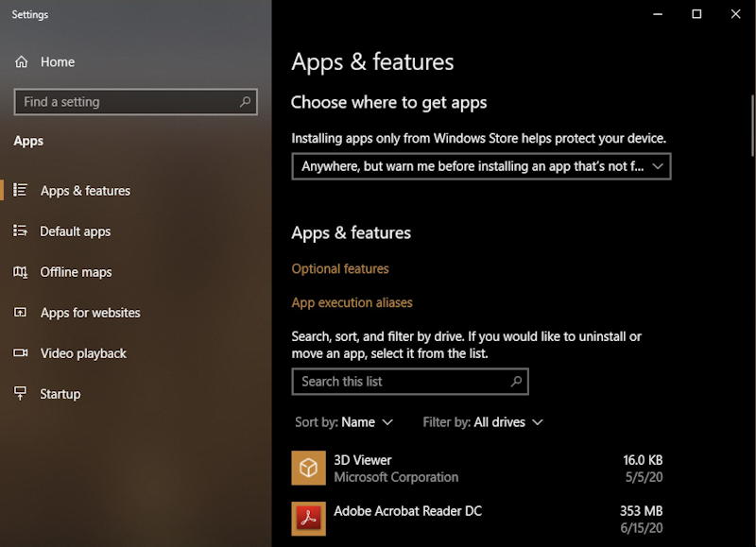Image resolution: width=756 pixels, height=547 pixels.
Task: Click magnifier icon in Search this list
Action: click(516, 382)
